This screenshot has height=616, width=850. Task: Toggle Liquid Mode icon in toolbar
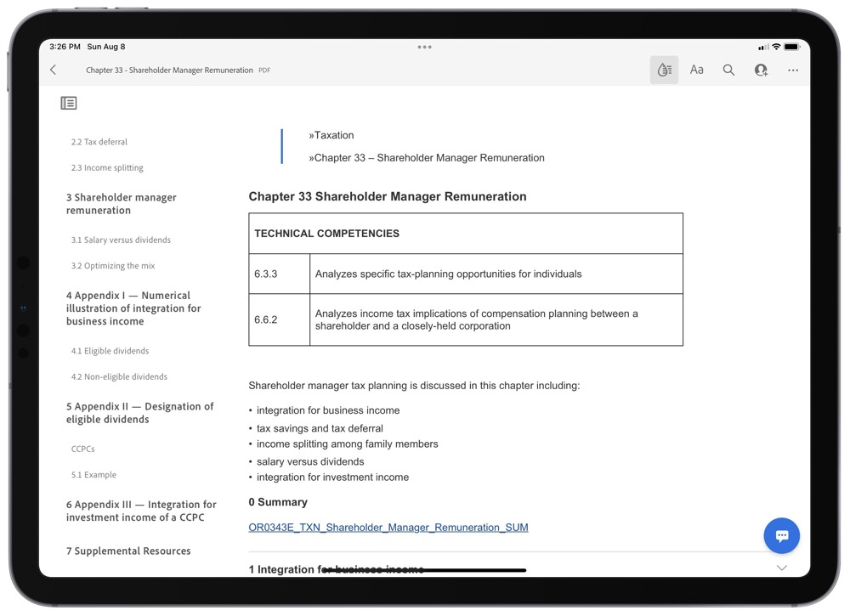point(664,70)
